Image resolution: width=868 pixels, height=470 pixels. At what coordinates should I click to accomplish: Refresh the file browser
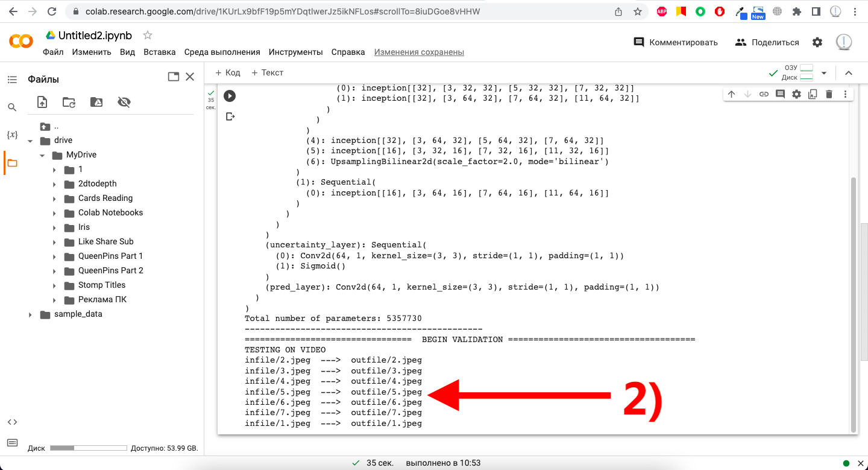(x=69, y=103)
